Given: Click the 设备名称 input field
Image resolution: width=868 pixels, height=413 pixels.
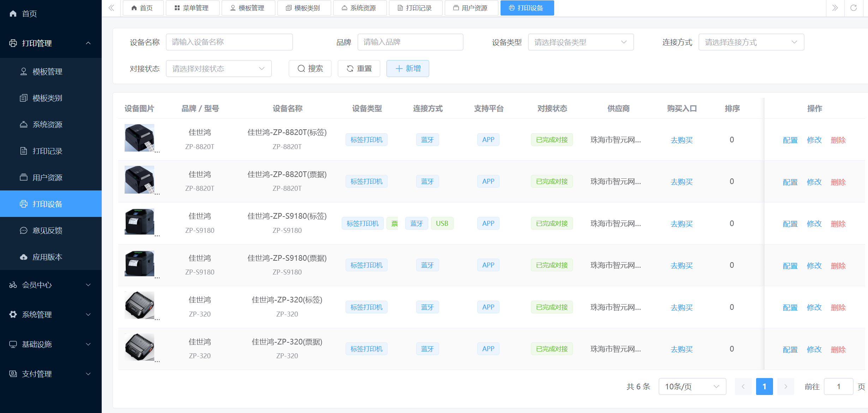Looking at the screenshot, I should pyautogui.click(x=229, y=42).
